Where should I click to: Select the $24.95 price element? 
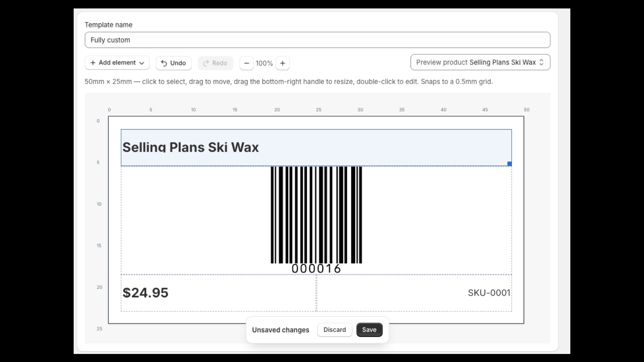click(x=219, y=293)
